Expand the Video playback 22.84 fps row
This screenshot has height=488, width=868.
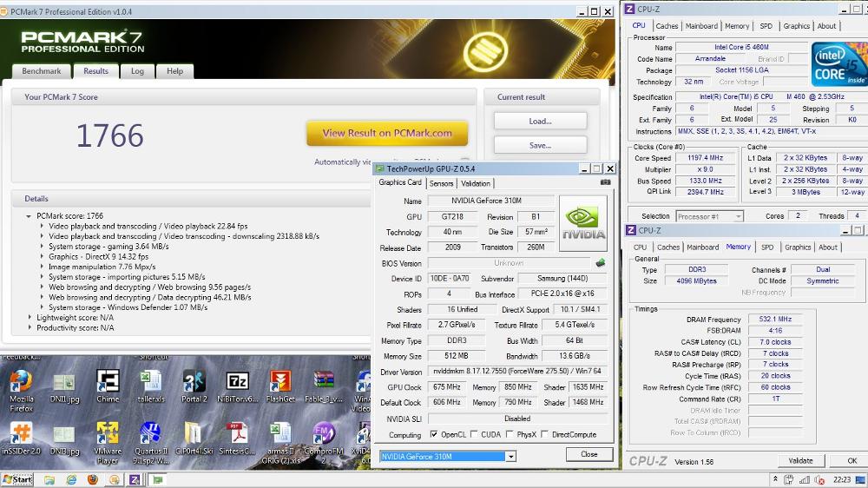[42, 226]
